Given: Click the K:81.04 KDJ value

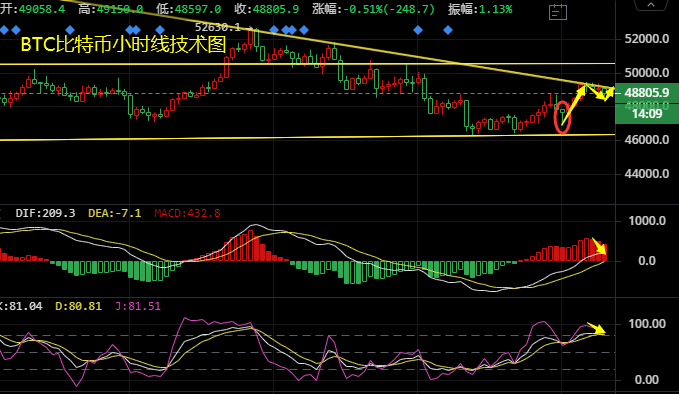Looking at the screenshot, I should pos(21,307).
